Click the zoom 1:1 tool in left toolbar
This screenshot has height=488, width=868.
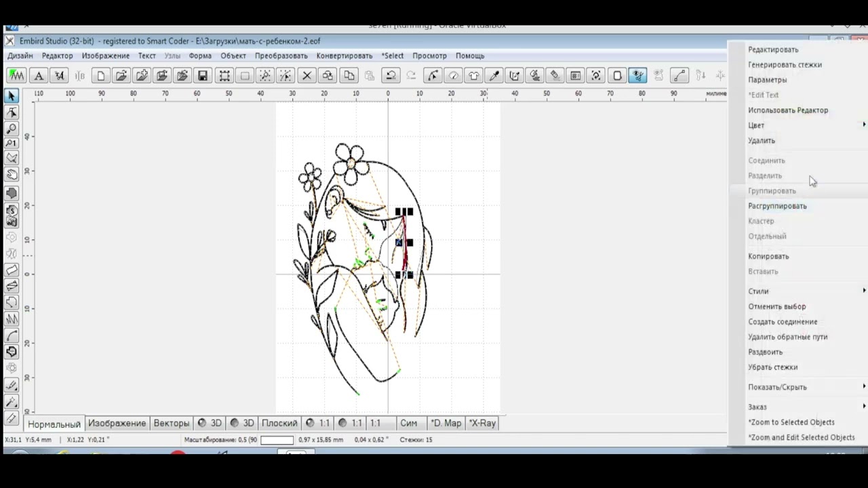click(x=12, y=143)
